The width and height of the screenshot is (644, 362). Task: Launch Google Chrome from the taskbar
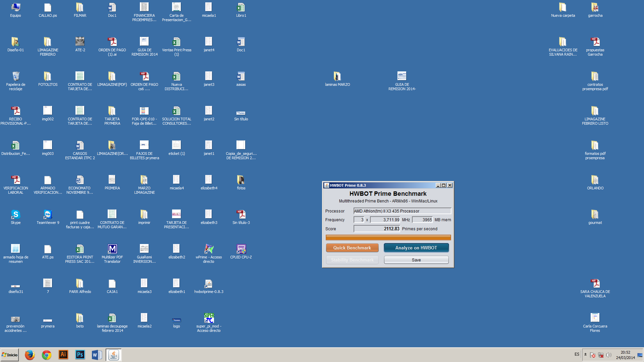47,355
